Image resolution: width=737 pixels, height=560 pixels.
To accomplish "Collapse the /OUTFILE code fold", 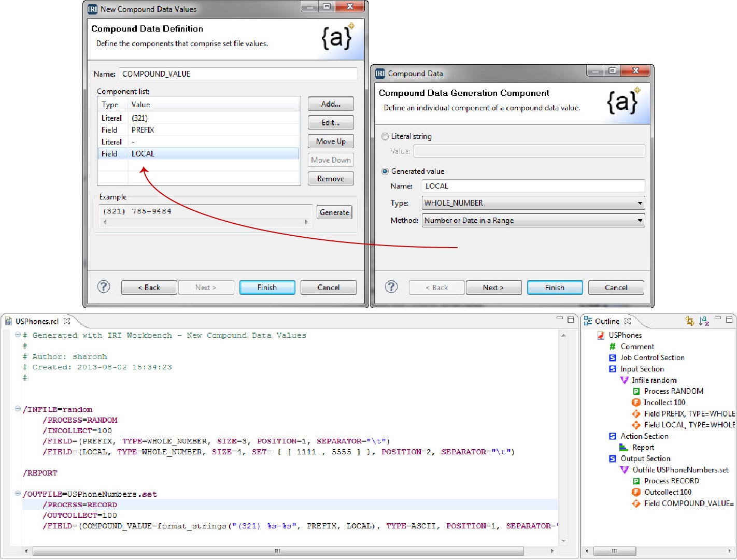I will point(18,494).
